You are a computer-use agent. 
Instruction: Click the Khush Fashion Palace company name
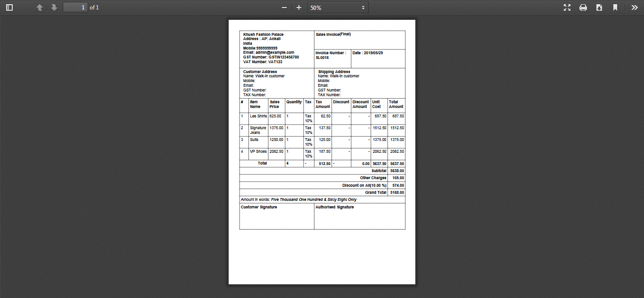click(x=263, y=34)
